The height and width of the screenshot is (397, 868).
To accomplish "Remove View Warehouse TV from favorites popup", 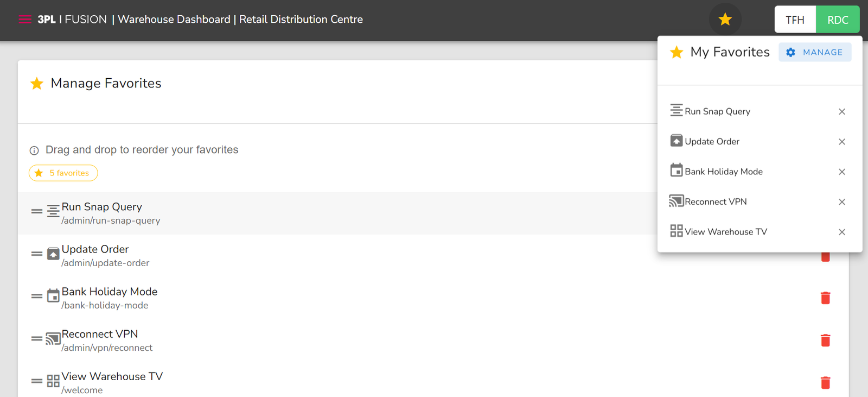I will tap(842, 232).
